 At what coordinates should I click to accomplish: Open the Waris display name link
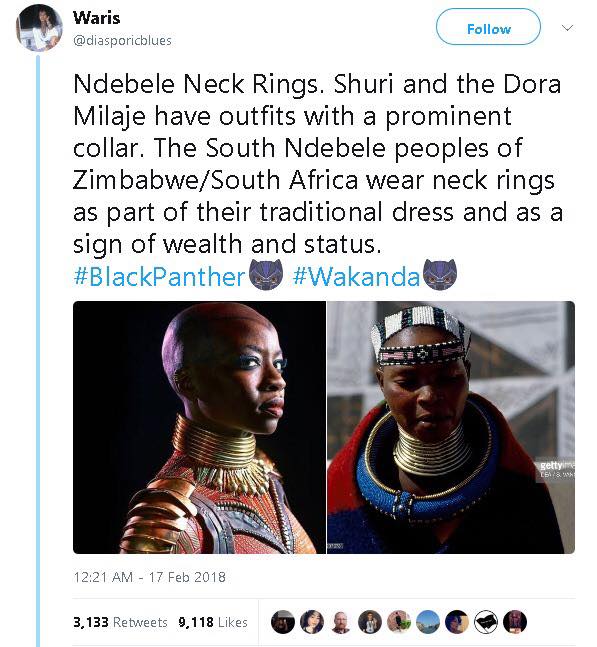[x=97, y=18]
